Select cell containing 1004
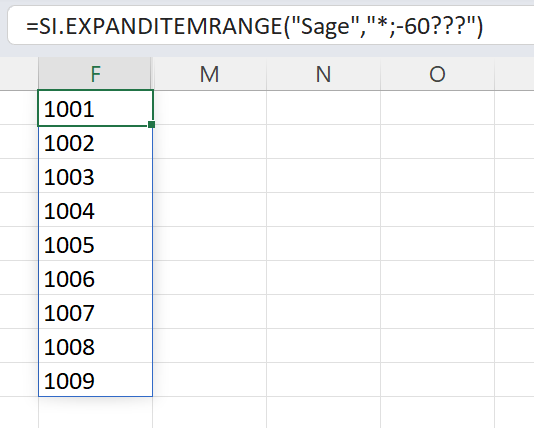Screen dimensions: 534x428 [x=96, y=210]
